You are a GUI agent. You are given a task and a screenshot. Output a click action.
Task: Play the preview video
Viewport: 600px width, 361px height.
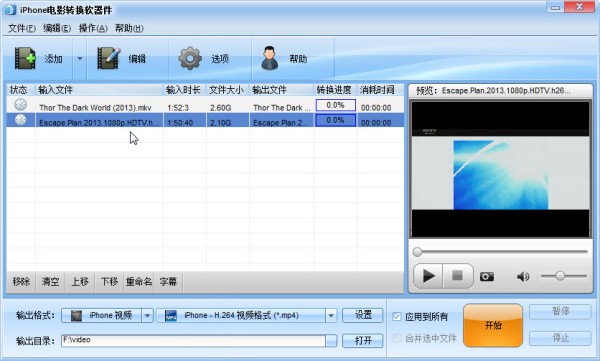[428, 276]
